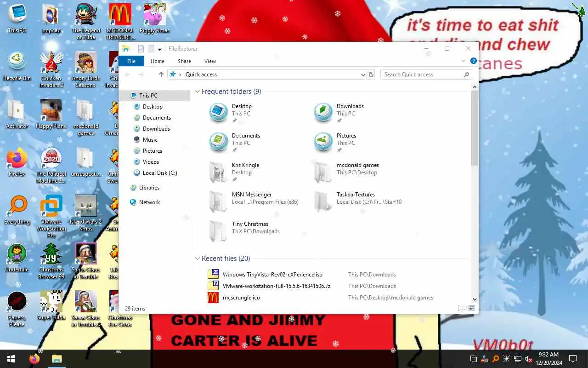Open the Downloads folder tile in Frequent folders

click(x=339, y=113)
